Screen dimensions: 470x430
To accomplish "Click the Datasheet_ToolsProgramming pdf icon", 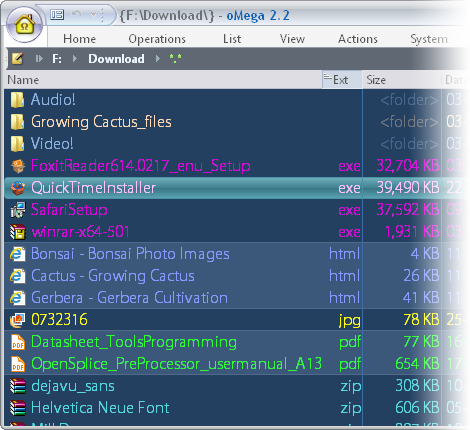I will coord(18,342).
